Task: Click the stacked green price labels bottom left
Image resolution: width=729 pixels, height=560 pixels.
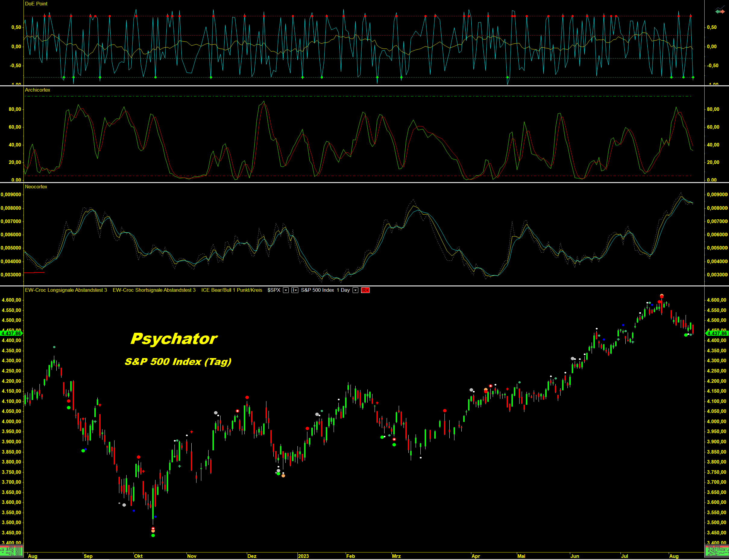Action: [11, 551]
